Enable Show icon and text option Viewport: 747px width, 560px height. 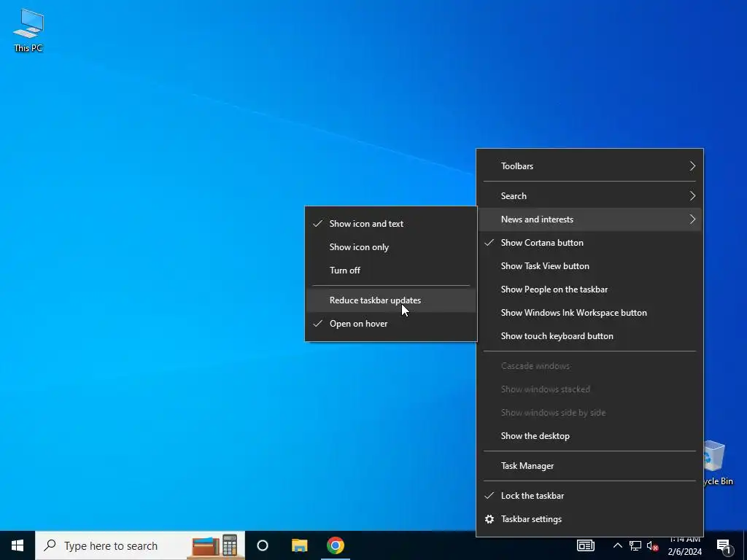391,223
